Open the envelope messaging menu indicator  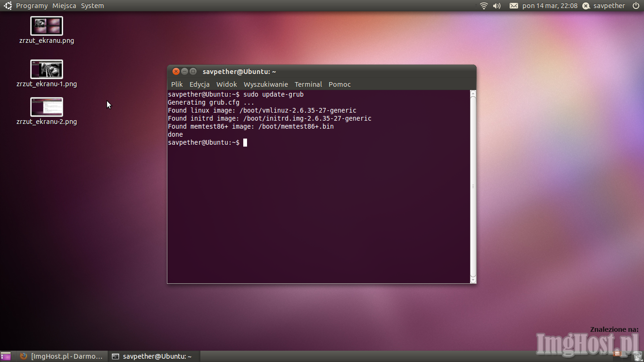514,6
